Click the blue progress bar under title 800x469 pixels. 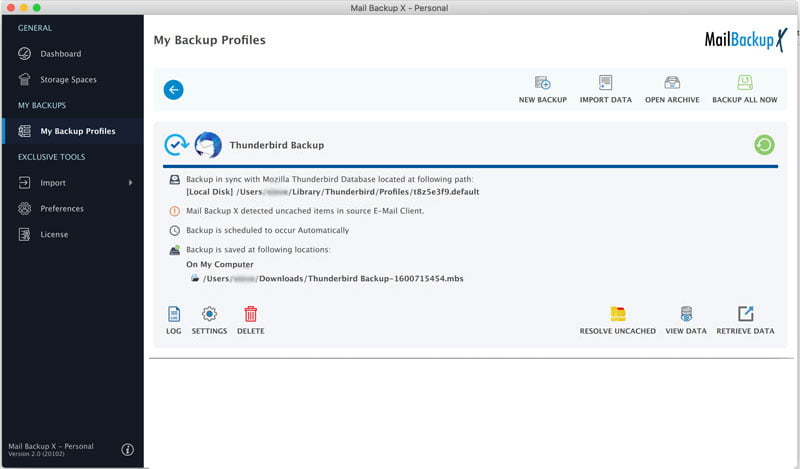pos(470,166)
